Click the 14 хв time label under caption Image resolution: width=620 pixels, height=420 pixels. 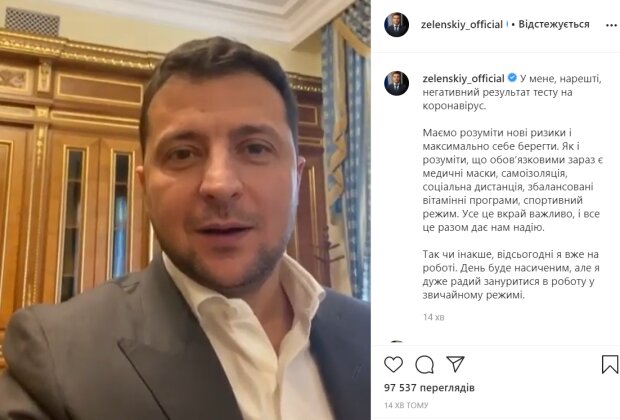433,317
